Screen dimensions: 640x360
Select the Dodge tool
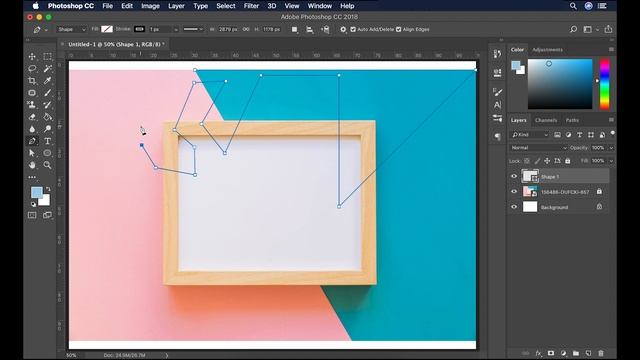[47, 129]
